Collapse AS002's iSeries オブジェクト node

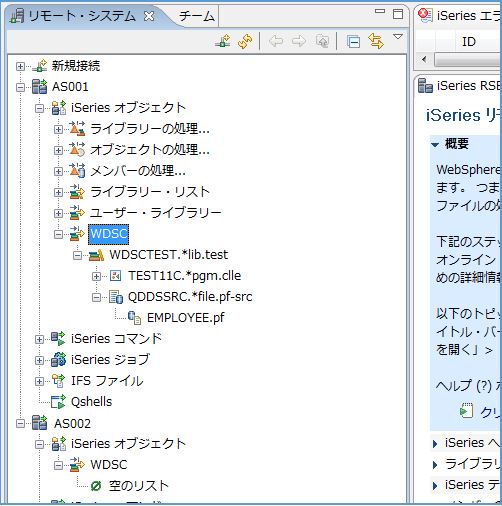[x=39, y=444]
